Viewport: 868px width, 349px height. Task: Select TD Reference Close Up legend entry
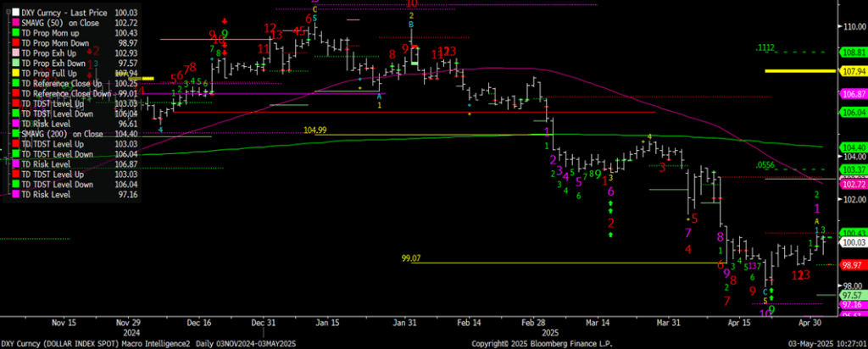pos(62,83)
